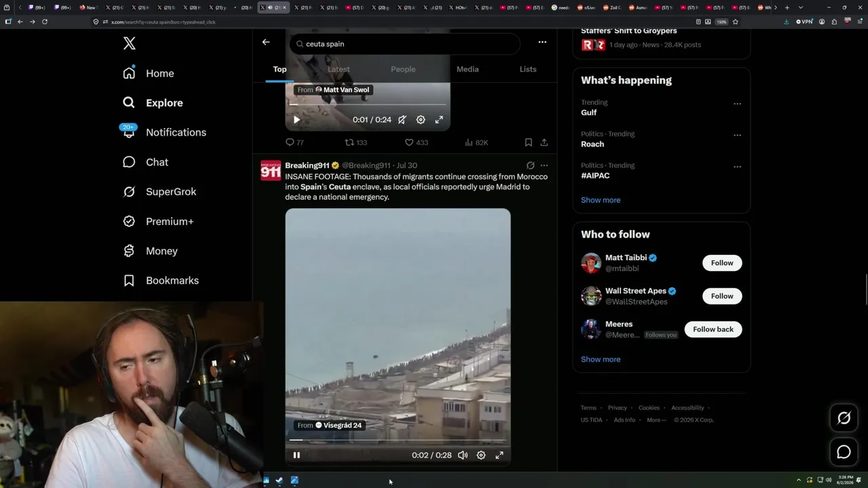Open more options for Roach trend
Screen dimensions: 868x488
[x=737, y=135]
